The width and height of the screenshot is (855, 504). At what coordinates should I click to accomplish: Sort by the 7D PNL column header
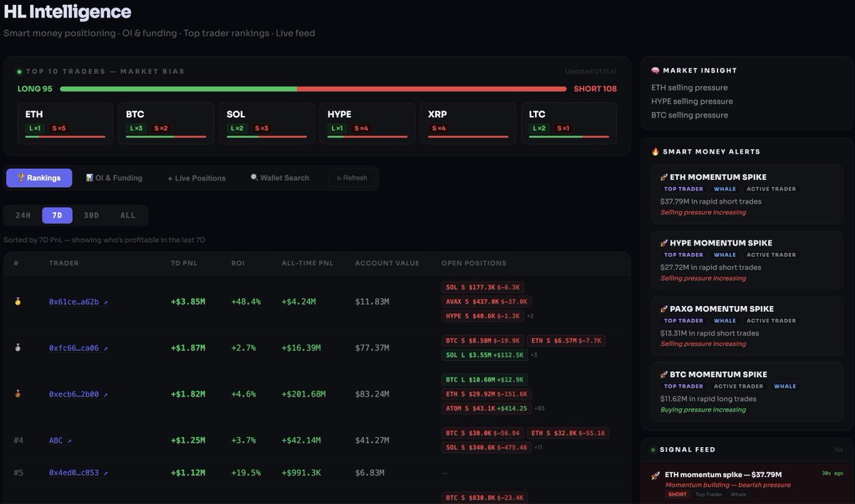tap(183, 263)
